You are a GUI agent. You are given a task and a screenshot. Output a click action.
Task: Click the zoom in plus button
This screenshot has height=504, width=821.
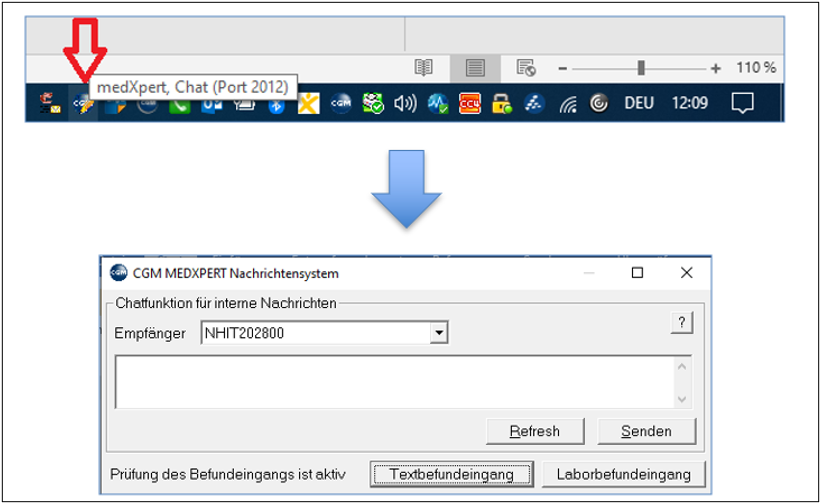coord(716,69)
